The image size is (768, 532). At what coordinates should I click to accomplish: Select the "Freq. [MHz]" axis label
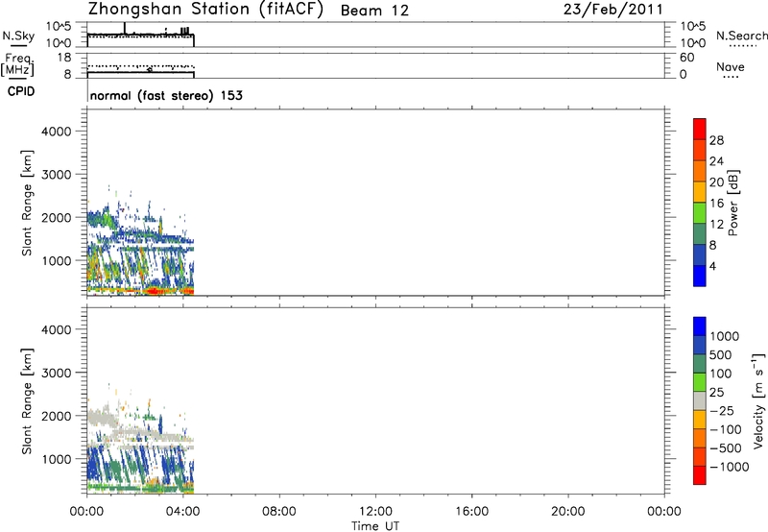[x=17, y=64]
